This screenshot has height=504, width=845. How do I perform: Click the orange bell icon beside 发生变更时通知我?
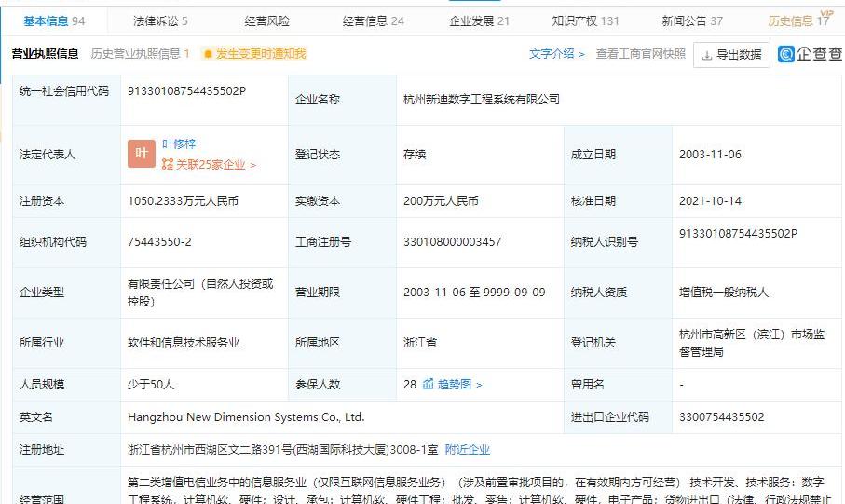(208, 54)
